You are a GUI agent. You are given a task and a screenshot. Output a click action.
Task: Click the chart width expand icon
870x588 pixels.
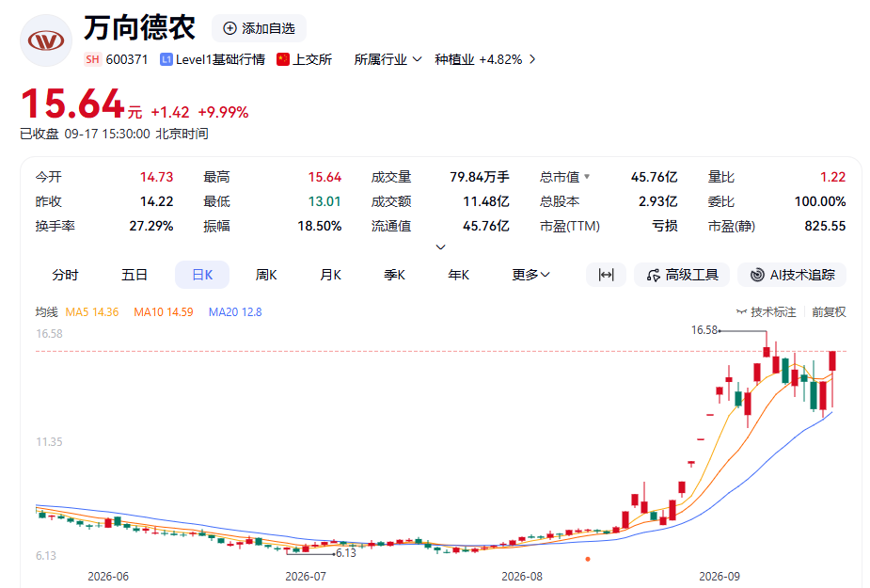tap(606, 275)
